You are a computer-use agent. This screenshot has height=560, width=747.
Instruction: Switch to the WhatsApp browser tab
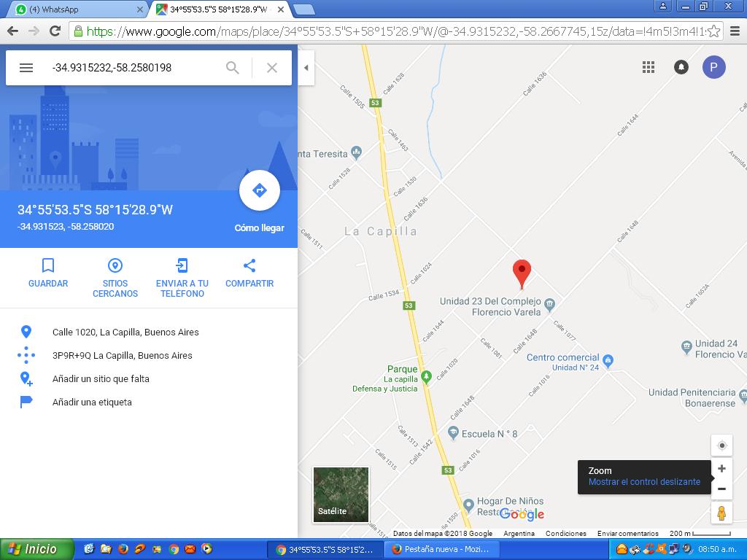click(79, 9)
